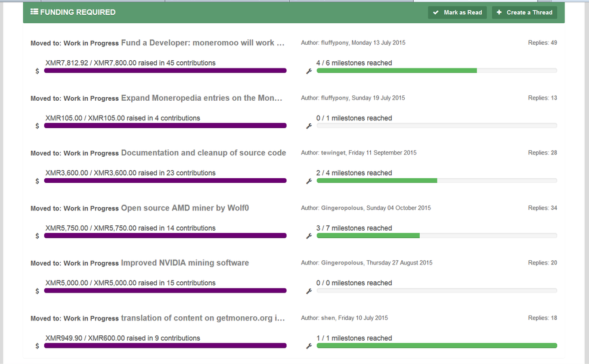Click the wrench icon for 2 / 4 milestones

pyautogui.click(x=309, y=181)
